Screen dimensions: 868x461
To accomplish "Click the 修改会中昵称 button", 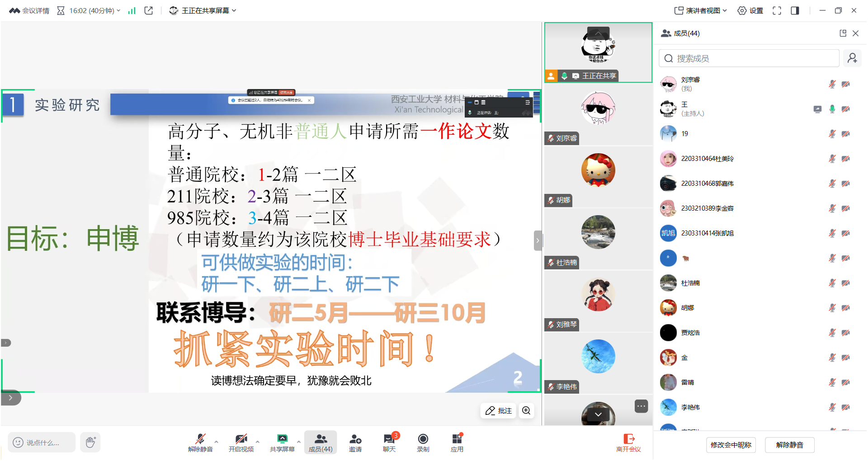I will [731, 445].
